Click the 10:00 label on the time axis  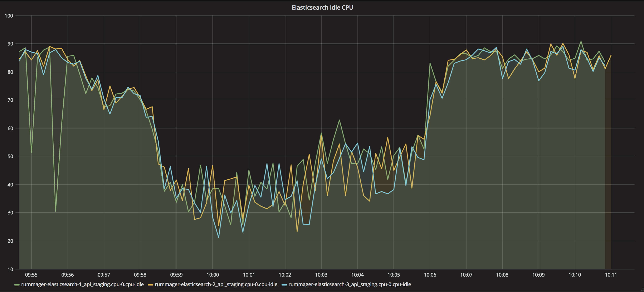point(213,275)
